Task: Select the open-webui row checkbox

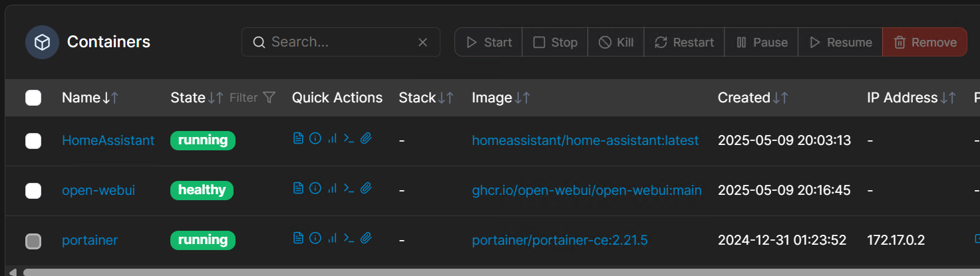Action: point(33,191)
